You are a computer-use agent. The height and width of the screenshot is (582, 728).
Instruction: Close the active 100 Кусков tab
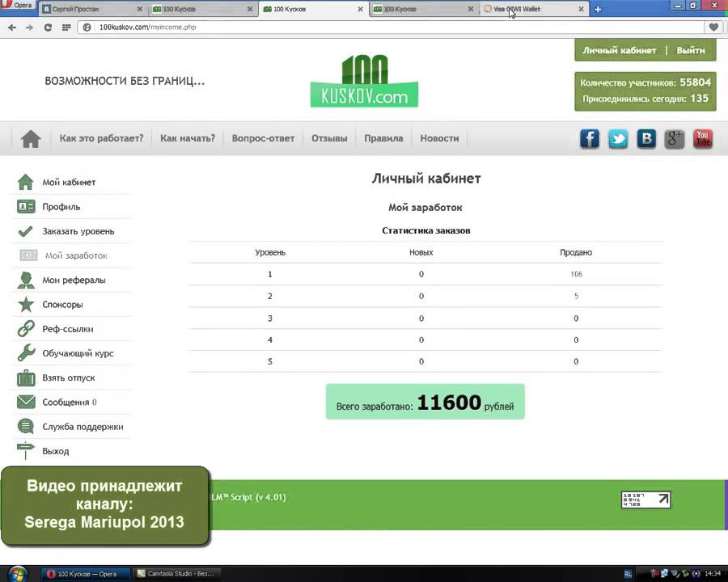coord(360,9)
